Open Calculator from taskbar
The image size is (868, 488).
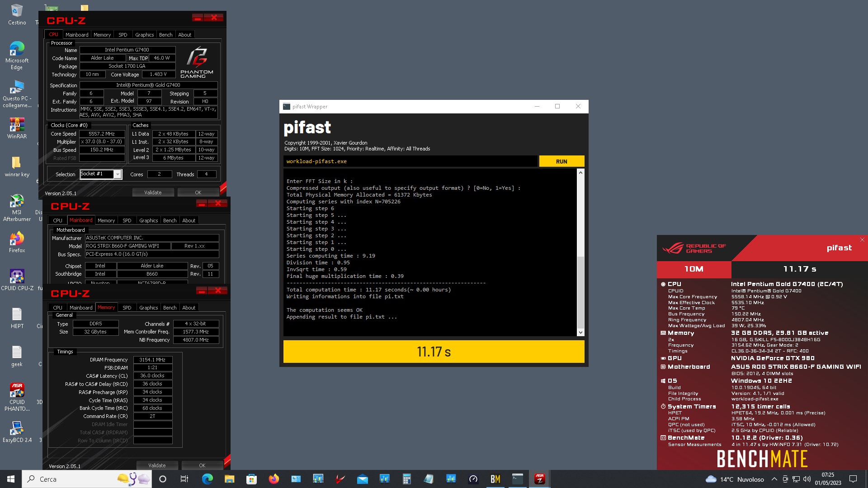coord(406,479)
